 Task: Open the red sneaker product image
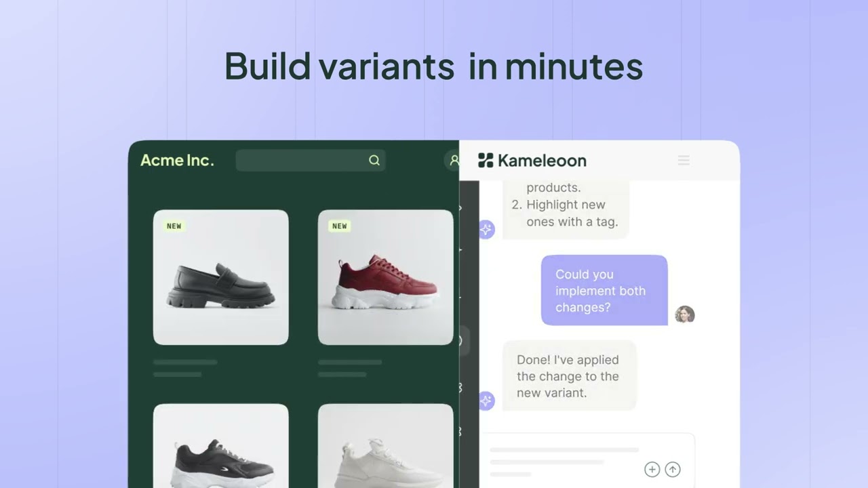[386, 277]
